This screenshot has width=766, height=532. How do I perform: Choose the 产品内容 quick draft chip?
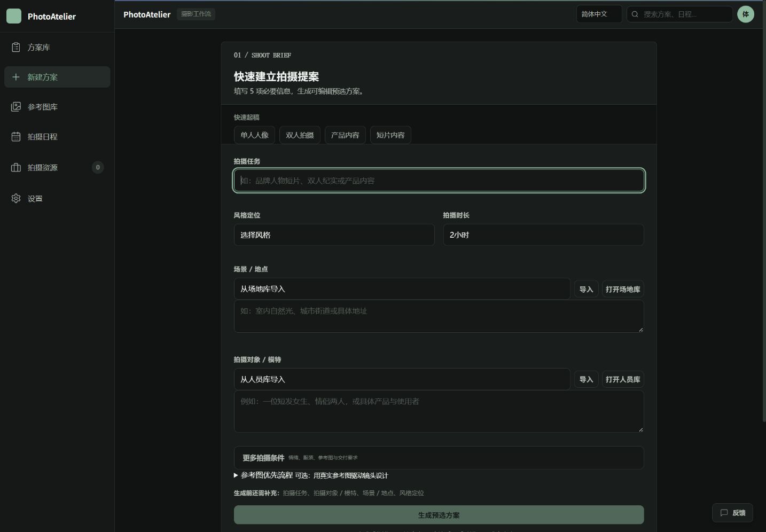(x=345, y=135)
